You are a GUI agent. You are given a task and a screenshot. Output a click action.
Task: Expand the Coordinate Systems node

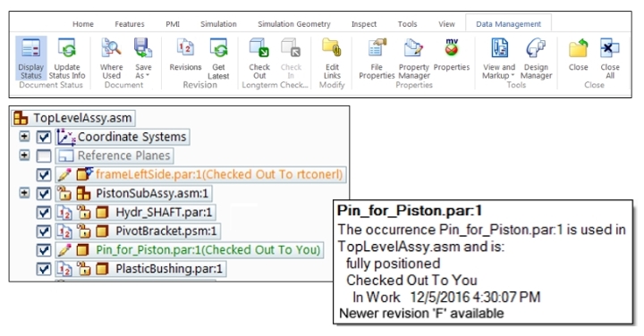click(x=24, y=136)
